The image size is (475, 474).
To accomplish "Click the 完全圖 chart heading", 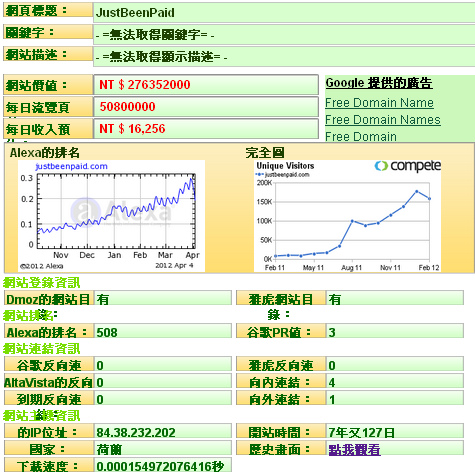I will [x=265, y=153].
